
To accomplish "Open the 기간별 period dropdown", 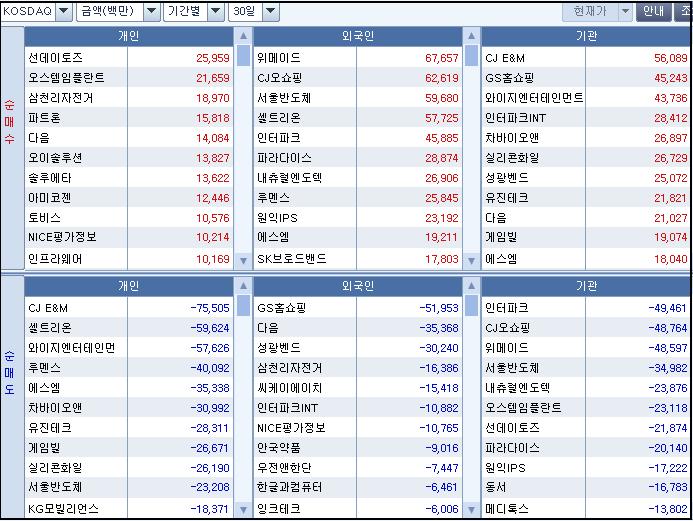I will click(216, 11).
